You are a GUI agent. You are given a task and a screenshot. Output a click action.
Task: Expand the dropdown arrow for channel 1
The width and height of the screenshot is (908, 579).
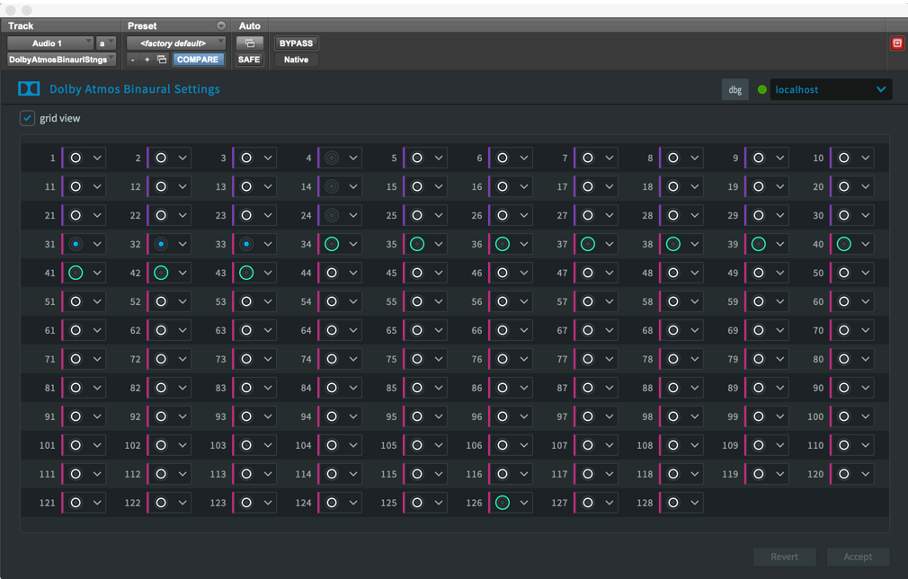click(97, 158)
